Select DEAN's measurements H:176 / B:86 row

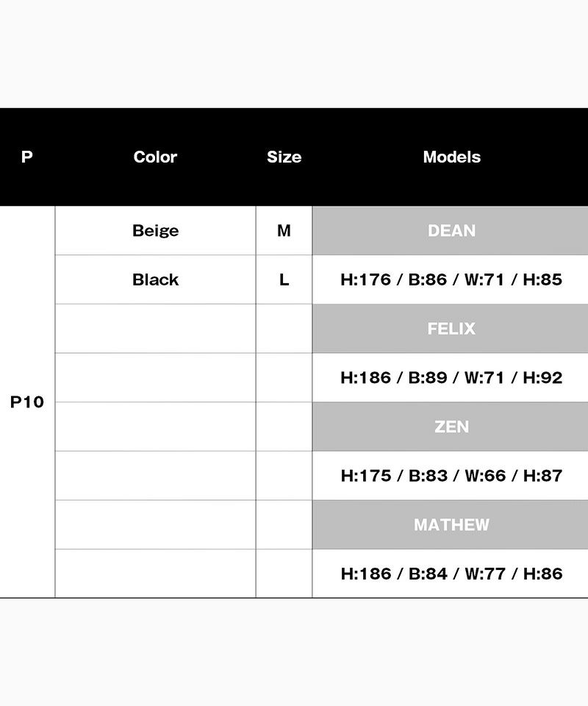point(451,279)
